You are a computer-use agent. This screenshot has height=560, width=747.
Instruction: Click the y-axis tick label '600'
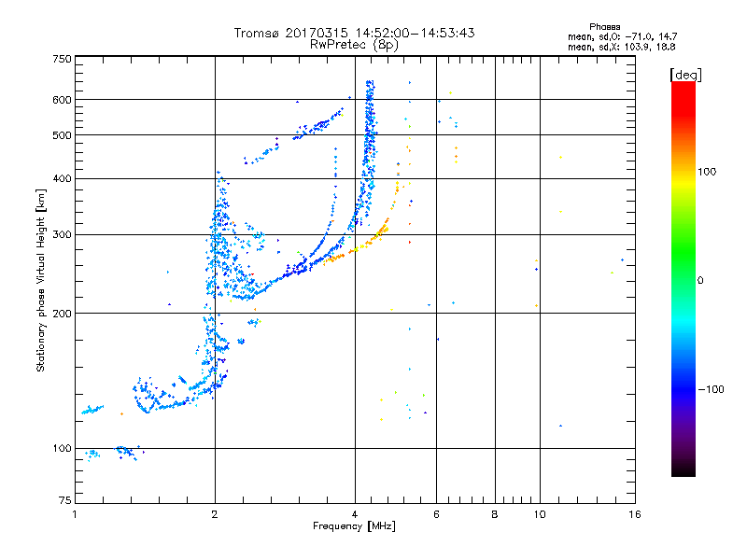pyautogui.click(x=62, y=100)
